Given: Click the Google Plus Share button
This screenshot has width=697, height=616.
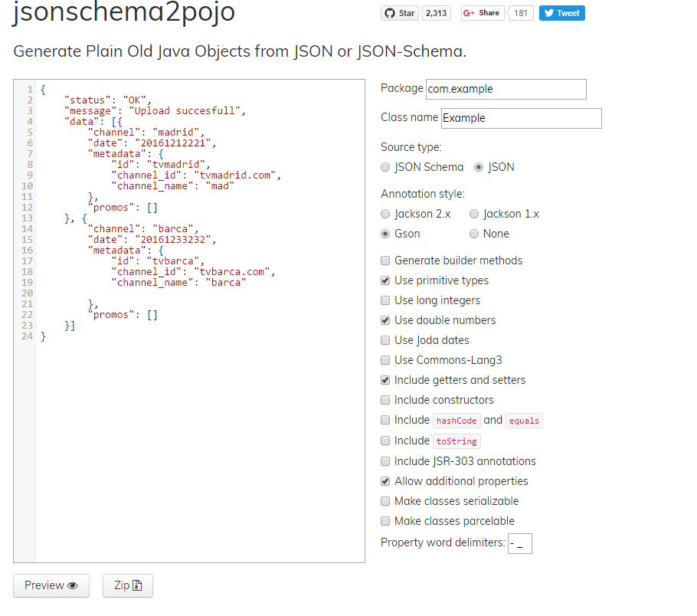Looking at the screenshot, I should click(x=482, y=13).
